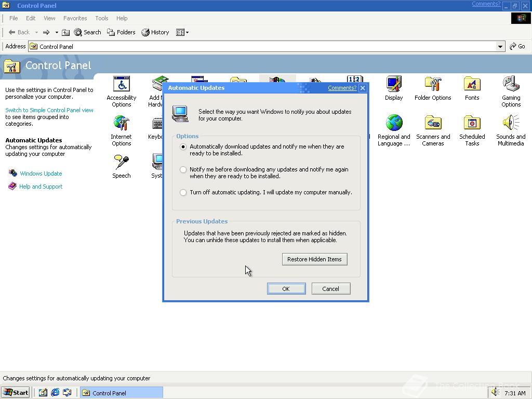Open the Fonts folder icon

tap(472, 88)
